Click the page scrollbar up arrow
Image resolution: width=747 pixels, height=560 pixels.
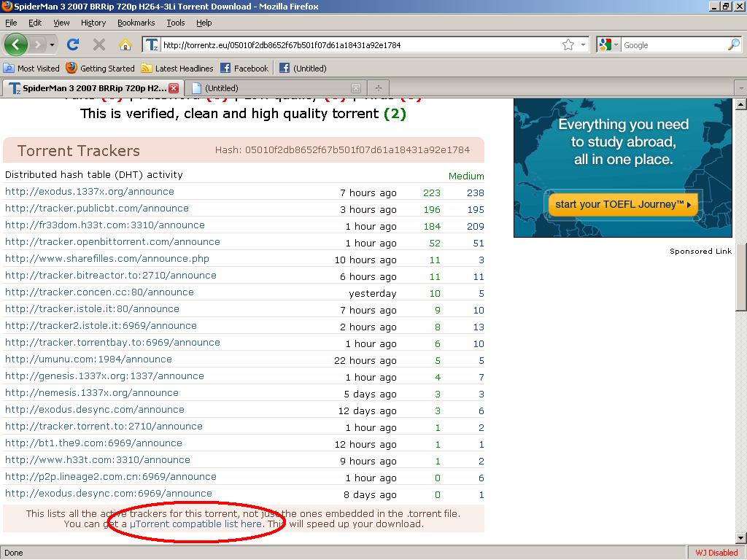(741, 104)
